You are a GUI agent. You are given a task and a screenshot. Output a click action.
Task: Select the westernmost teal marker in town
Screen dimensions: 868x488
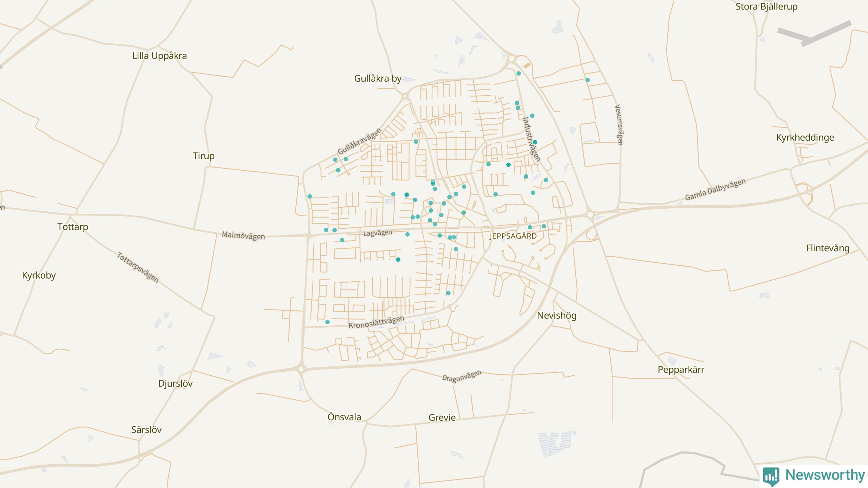[310, 196]
